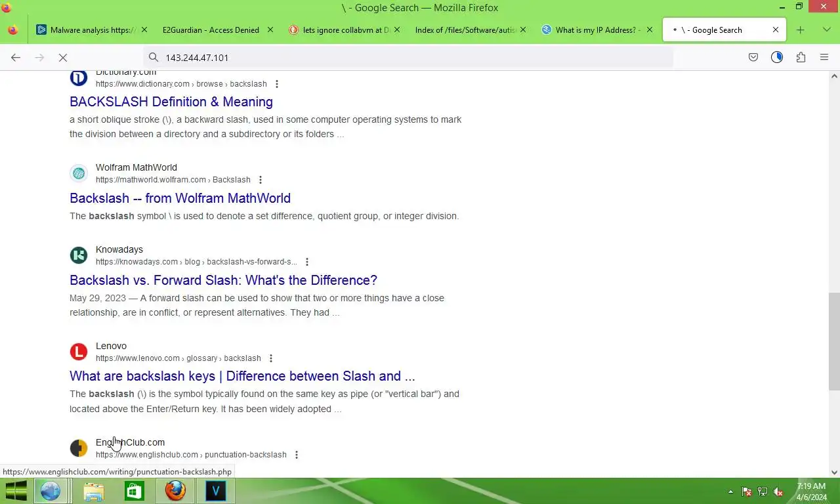Open the Firefox application menu
This screenshot has width=840, height=504.
[x=824, y=58]
